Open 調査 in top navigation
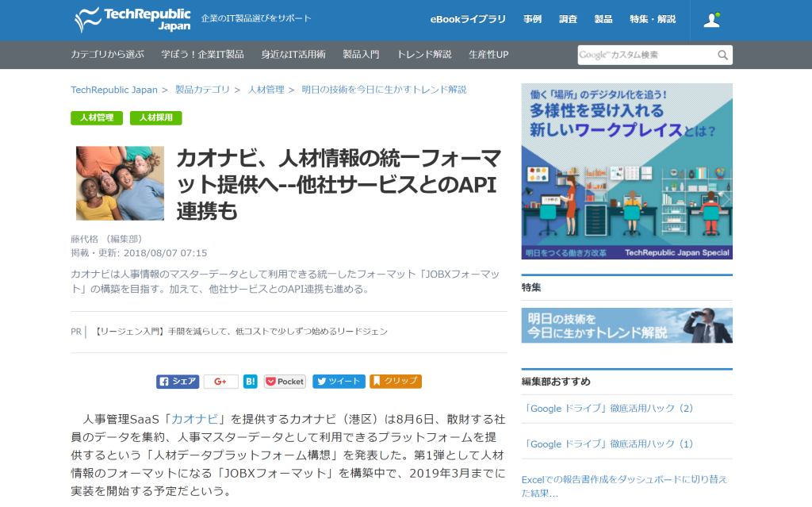Viewport: 812px width, 507px height. (568, 19)
